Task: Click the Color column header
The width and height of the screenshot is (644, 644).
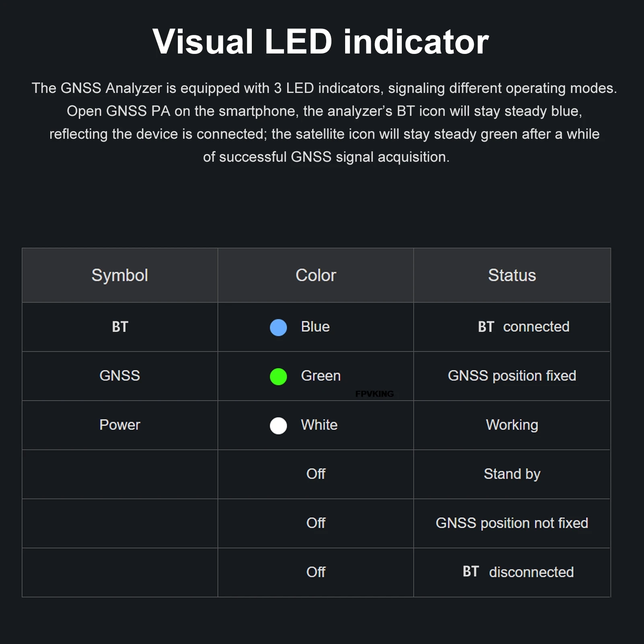Action: pos(316,276)
